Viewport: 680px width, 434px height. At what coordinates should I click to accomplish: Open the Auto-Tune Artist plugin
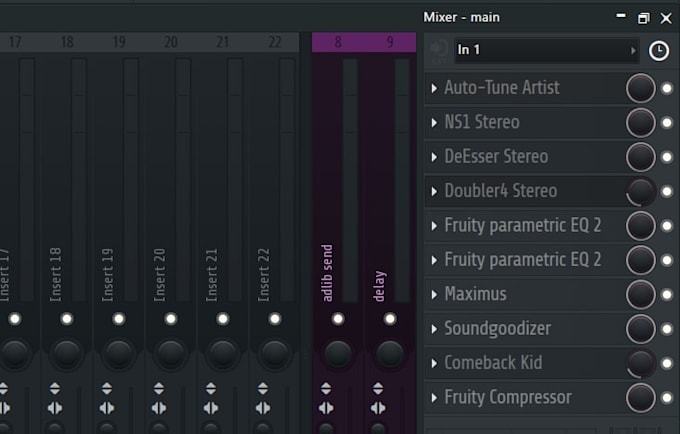(x=502, y=88)
